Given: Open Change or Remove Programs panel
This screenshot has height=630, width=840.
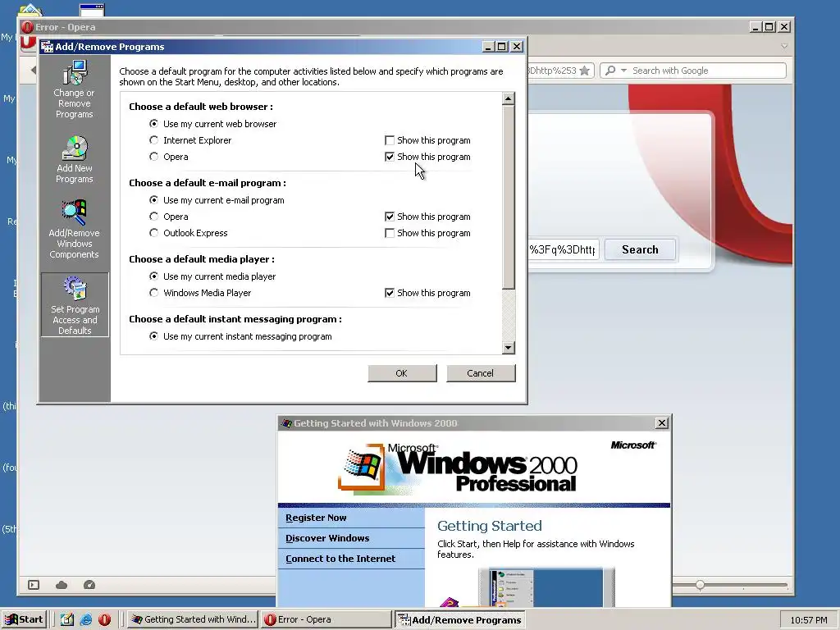Looking at the screenshot, I should tap(75, 89).
